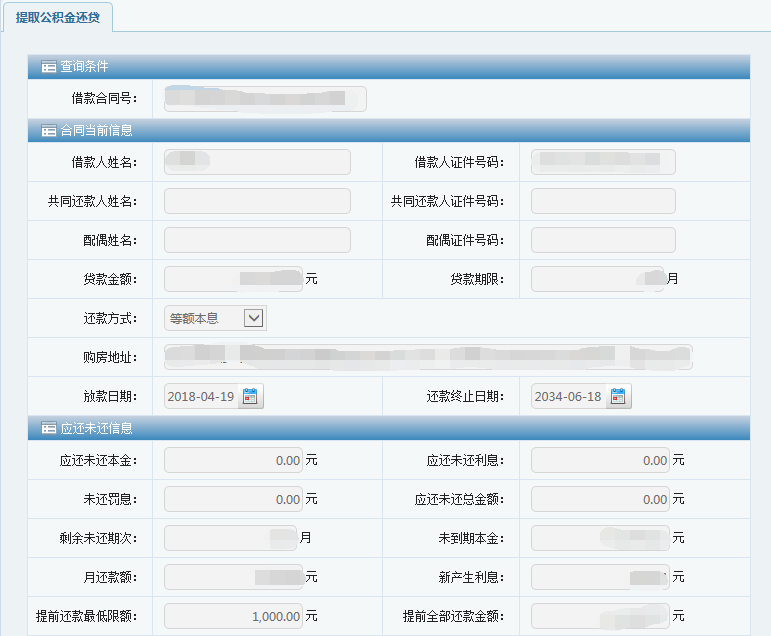Click the 合同当前信息 section table icon

[48, 131]
